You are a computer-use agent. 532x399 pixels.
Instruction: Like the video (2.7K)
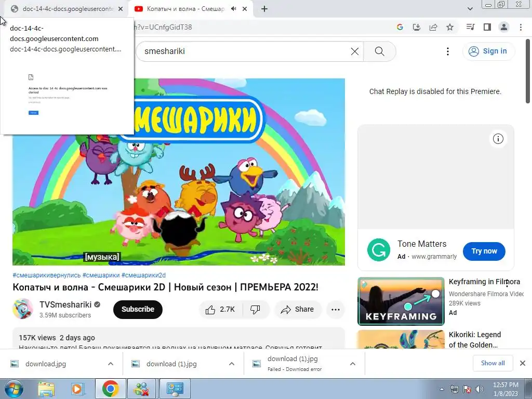[x=220, y=310]
